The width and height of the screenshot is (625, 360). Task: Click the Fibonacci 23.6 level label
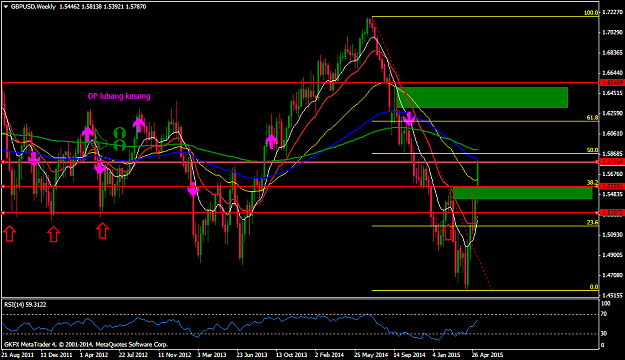[592, 222]
